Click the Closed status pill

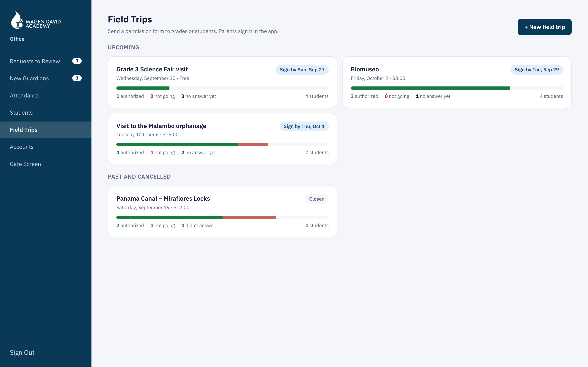tap(317, 199)
